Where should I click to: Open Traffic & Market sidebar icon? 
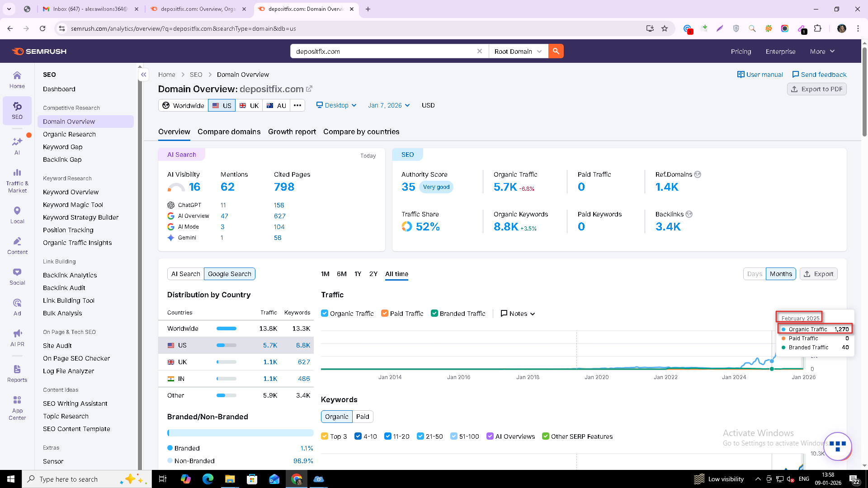(x=17, y=180)
